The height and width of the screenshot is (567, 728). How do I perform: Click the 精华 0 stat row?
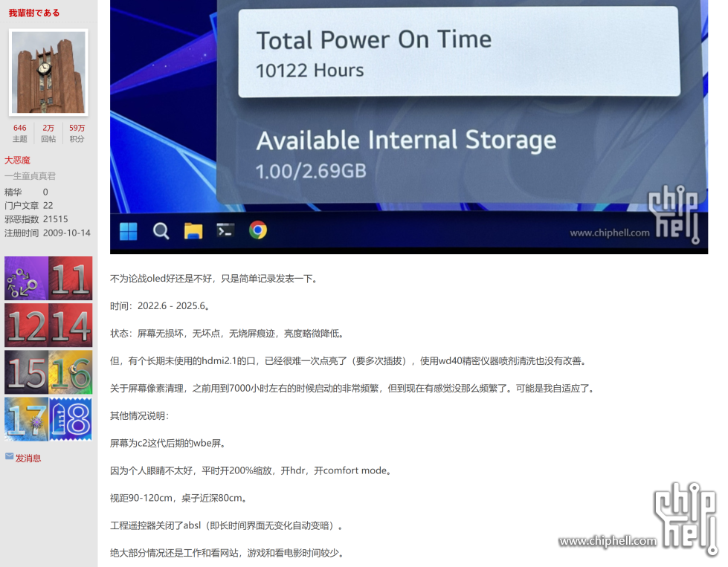pyautogui.click(x=26, y=192)
